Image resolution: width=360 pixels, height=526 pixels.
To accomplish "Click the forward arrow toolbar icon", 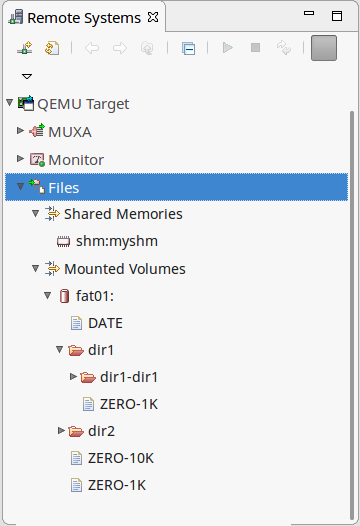I will 120,48.
